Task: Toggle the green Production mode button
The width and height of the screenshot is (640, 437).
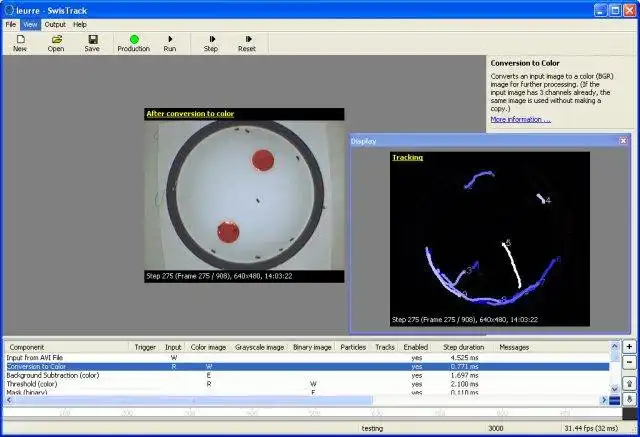Action: 134,43
